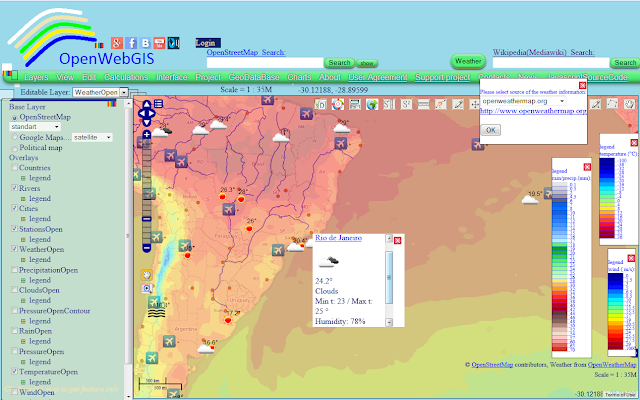The image size is (640, 400).
Task: Click the 'D' map toolbar icon
Action: [321, 104]
